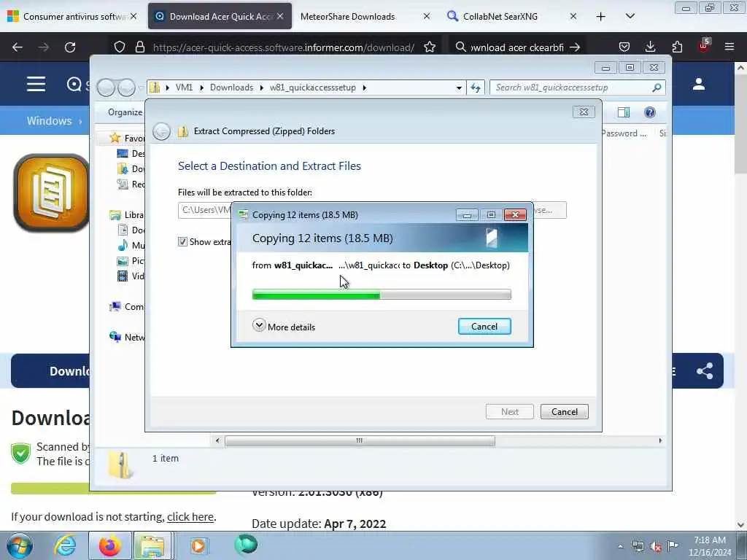Open Firefox downloads panel
Image resolution: width=747 pixels, height=560 pixels.
650,47
